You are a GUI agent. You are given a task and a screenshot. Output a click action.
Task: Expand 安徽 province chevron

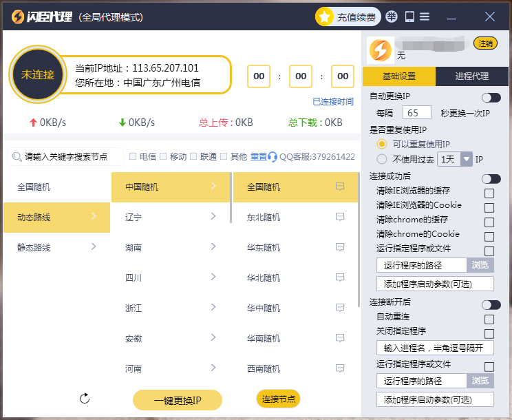click(213, 337)
